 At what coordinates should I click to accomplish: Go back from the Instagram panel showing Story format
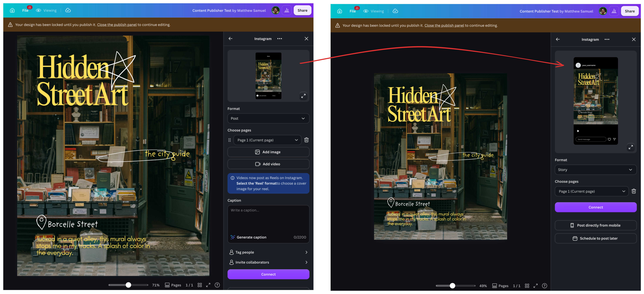[x=558, y=40]
